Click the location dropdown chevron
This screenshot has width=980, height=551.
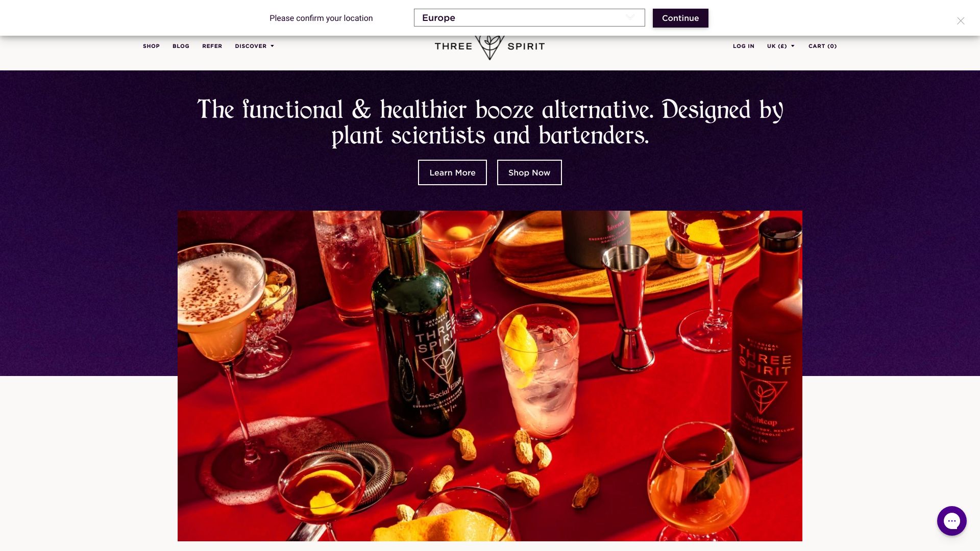630,17
